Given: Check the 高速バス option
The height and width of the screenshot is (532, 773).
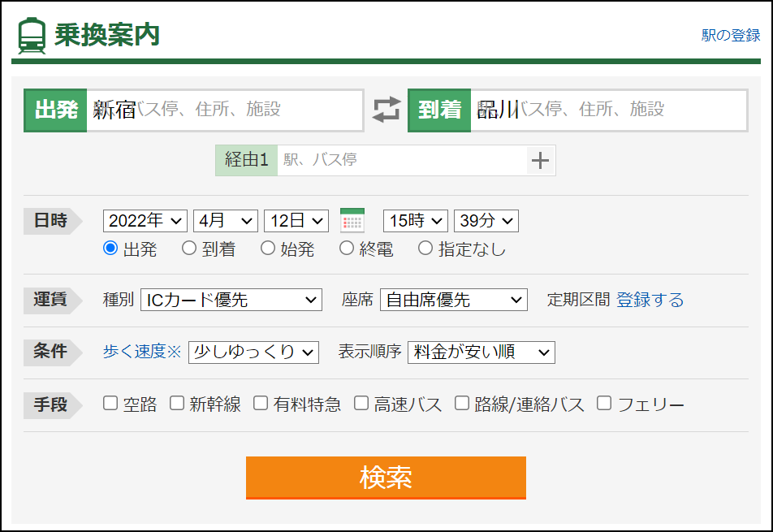Looking at the screenshot, I should [x=361, y=402].
